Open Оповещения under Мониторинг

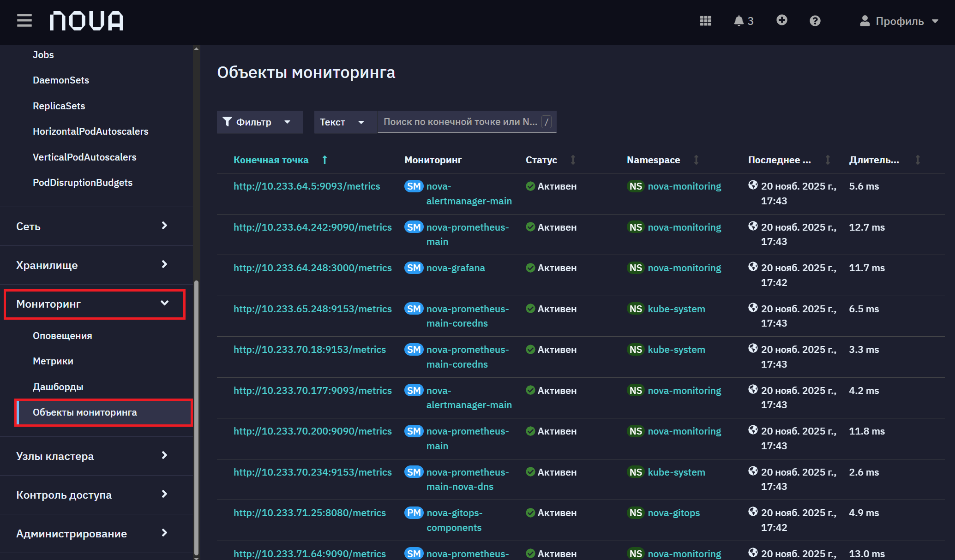pos(62,335)
